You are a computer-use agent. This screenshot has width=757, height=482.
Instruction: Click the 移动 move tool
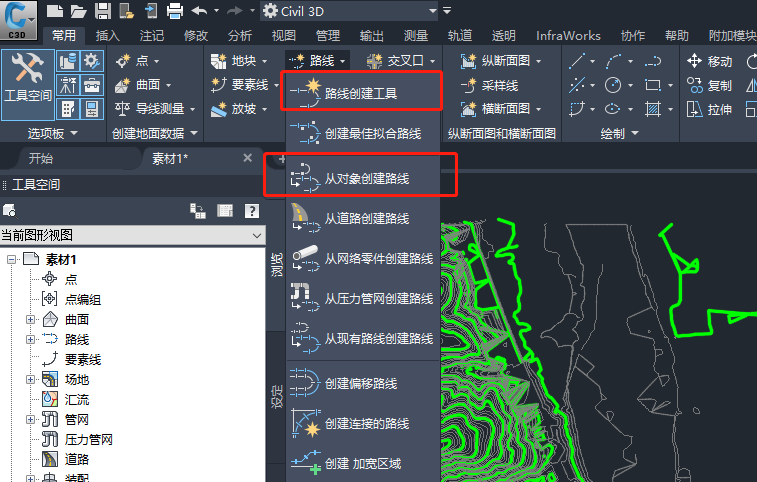click(x=709, y=61)
